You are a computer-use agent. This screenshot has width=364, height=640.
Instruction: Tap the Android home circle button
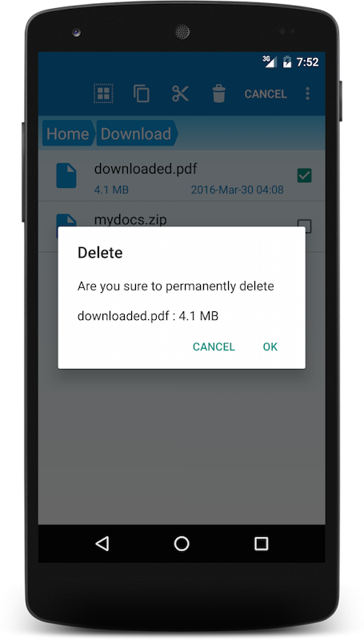click(182, 543)
